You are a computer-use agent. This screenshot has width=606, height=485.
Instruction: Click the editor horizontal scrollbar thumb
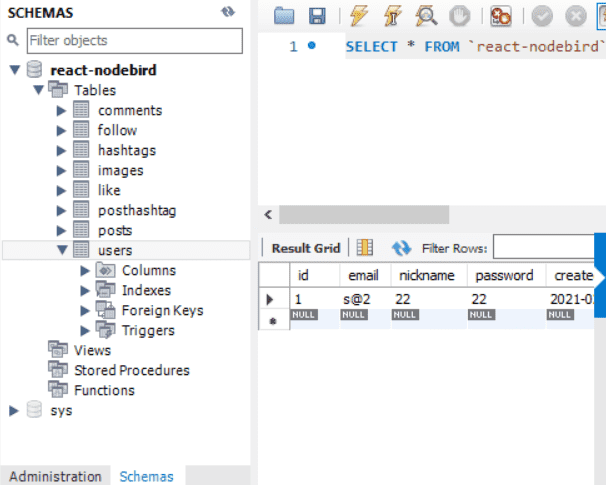[364, 214]
